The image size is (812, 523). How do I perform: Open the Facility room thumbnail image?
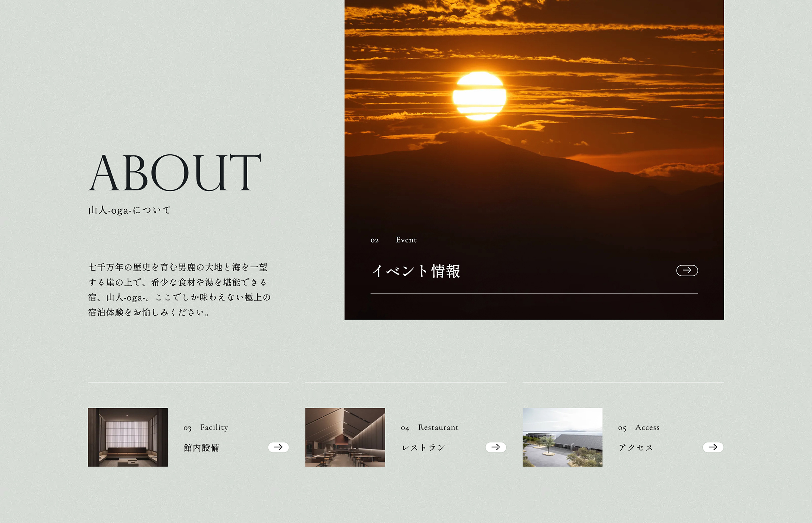128,437
